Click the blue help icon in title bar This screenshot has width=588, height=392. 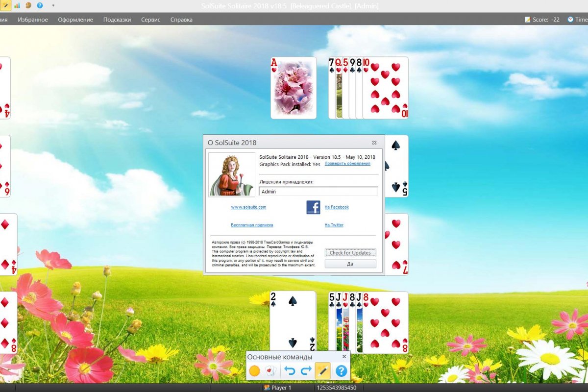40,5
